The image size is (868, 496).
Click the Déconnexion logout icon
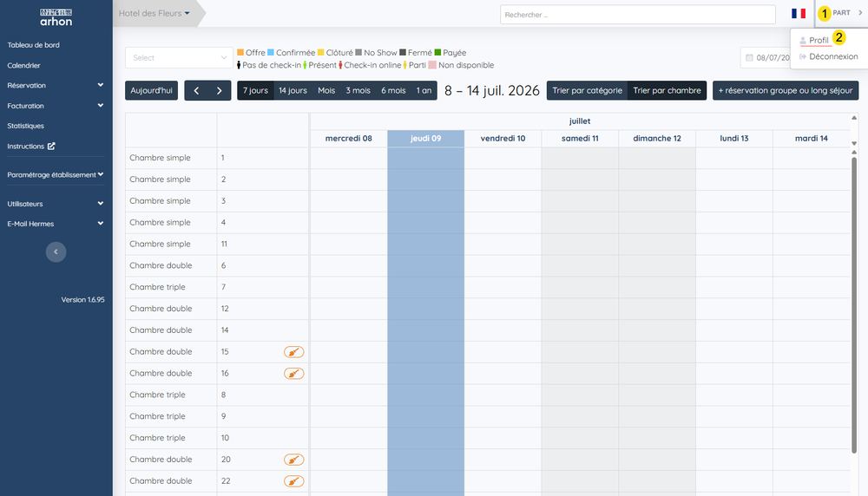point(803,56)
